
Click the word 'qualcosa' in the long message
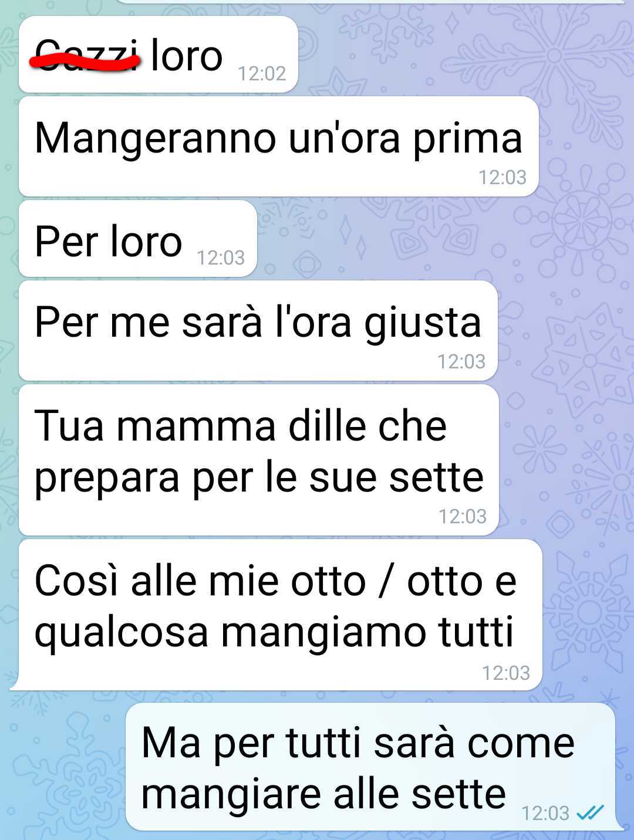(x=122, y=634)
